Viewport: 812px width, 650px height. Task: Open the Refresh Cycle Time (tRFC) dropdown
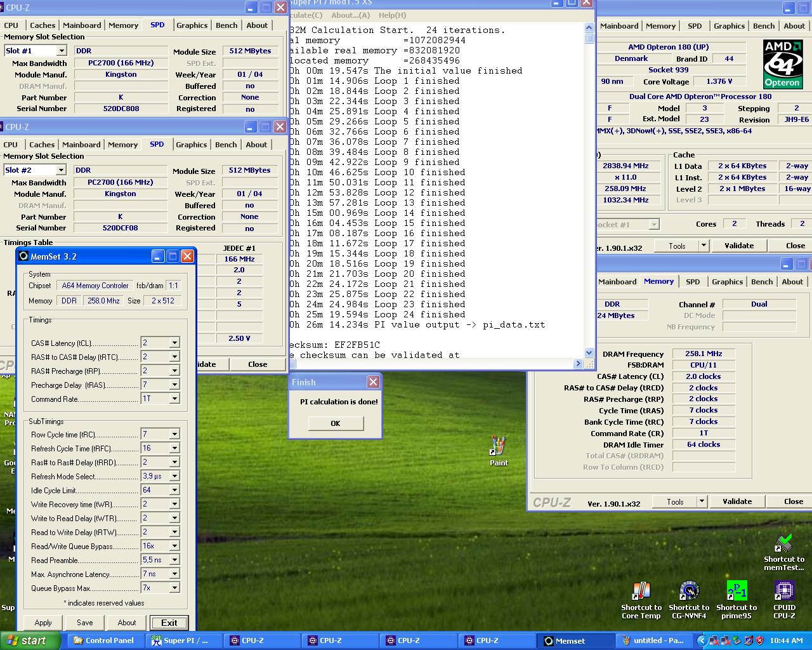174,448
